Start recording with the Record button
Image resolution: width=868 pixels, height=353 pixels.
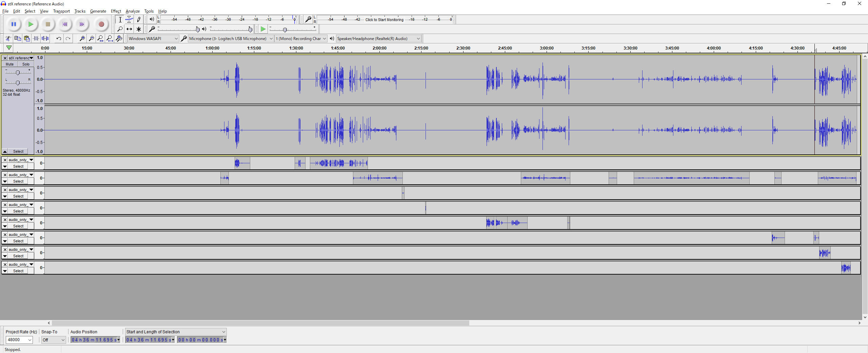pyautogui.click(x=101, y=24)
